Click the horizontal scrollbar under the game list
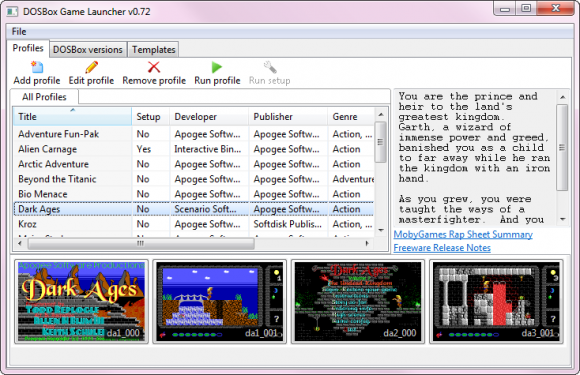Viewport: 580px width, 375px height. [x=141, y=243]
